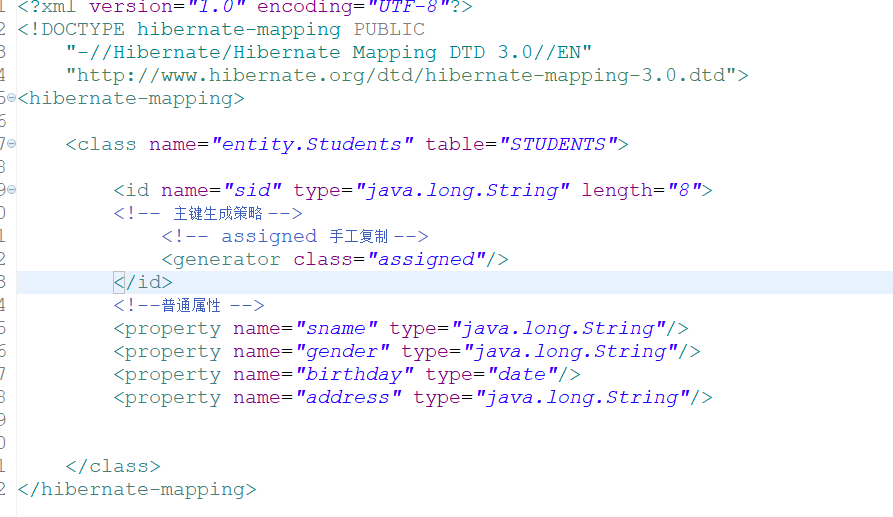893x517 pixels.
Task: Click the "gender" property name value
Action: tap(342, 351)
